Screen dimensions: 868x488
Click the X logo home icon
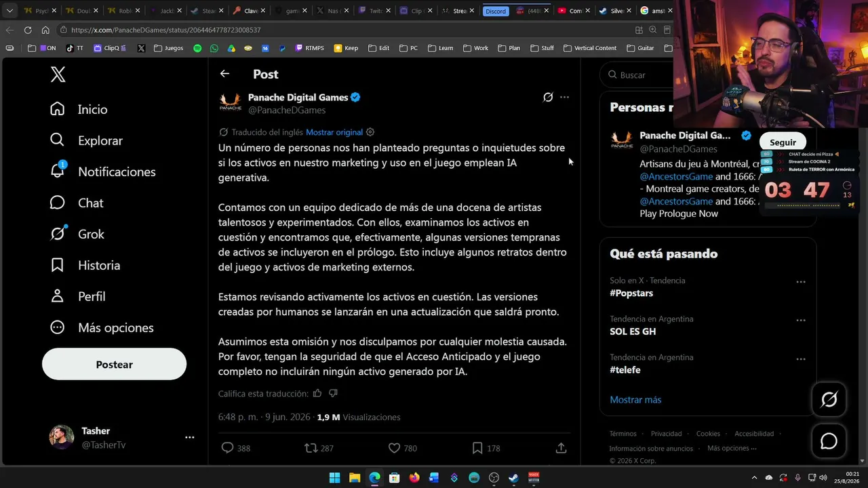tap(58, 75)
